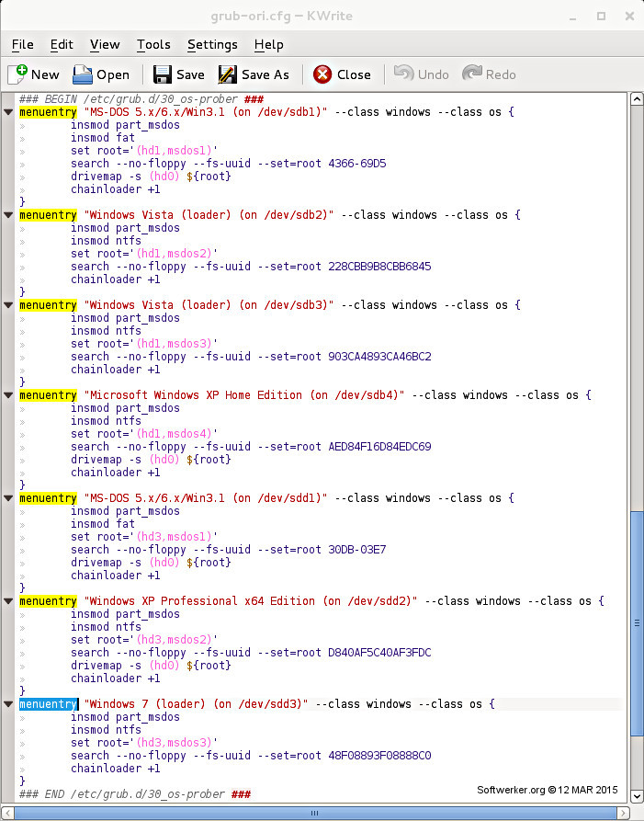644x821 pixels.
Task: Click the Save As icon
Action: [227, 74]
